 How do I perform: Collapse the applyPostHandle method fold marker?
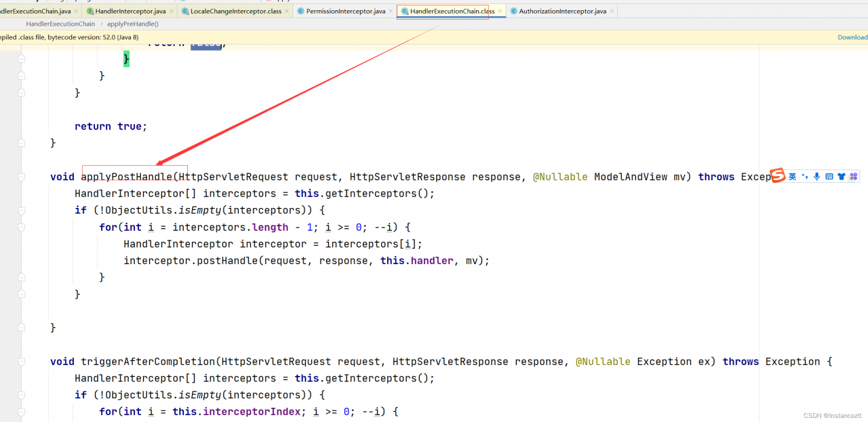tap(22, 177)
